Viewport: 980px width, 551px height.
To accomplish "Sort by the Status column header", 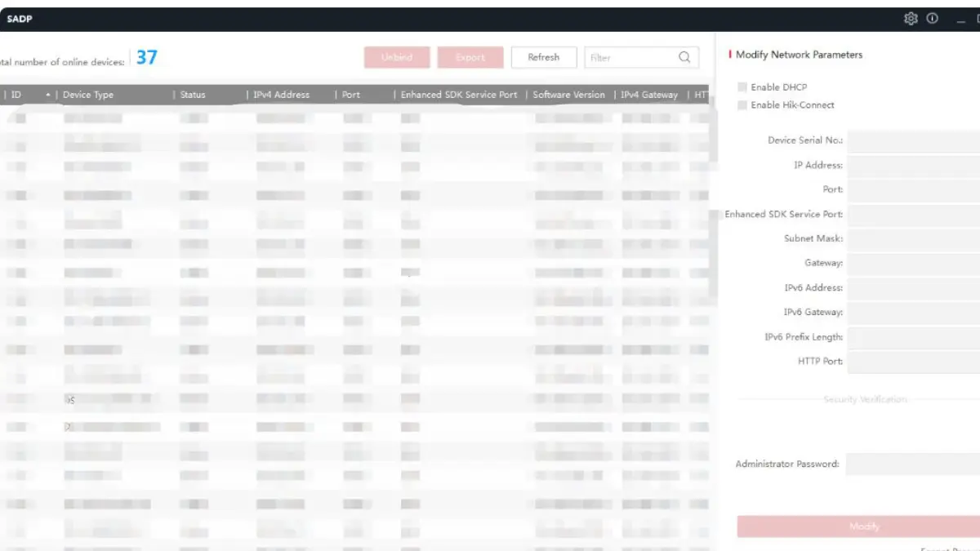I will tap(193, 95).
